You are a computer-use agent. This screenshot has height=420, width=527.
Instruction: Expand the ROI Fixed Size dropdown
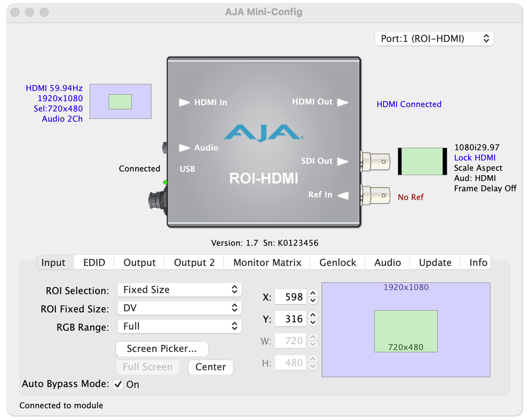[179, 308]
